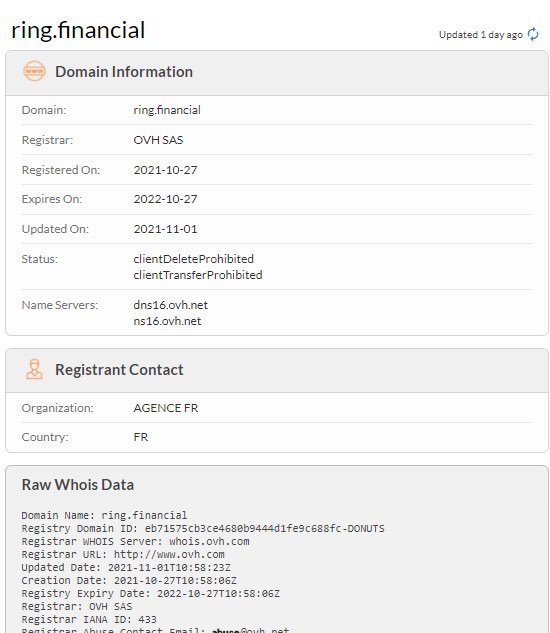550x633 pixels.
Task: Click the Updated On: label
Action: pyautogui.click(x=55, y=229)
